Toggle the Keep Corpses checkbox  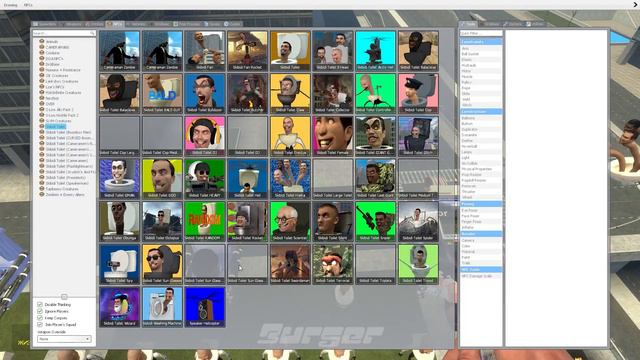40,318
